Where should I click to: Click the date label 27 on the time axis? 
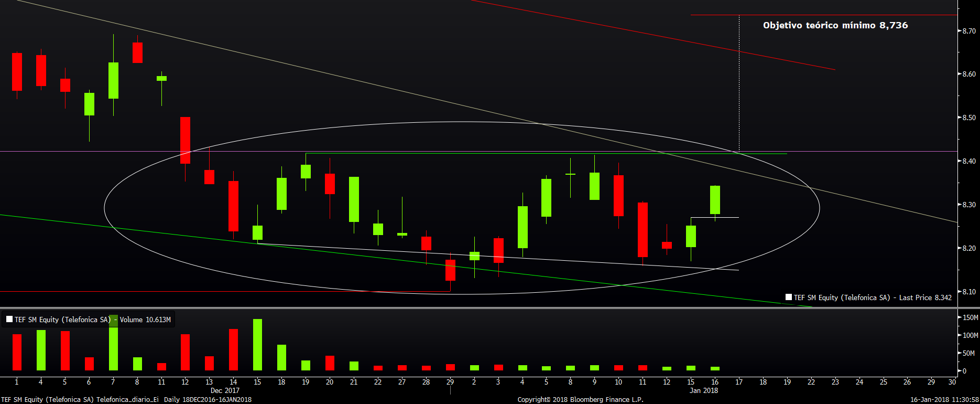402,382
